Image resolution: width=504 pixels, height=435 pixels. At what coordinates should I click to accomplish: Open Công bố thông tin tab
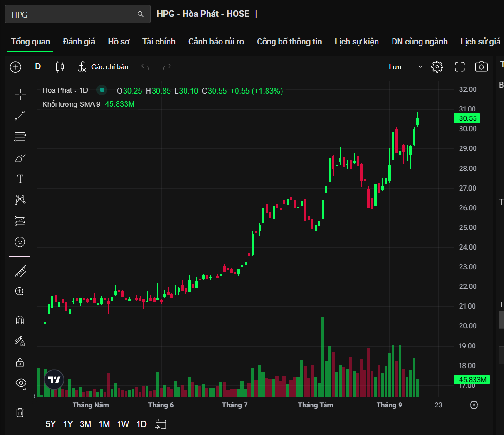pyautogui.click(x=289, y=42)
